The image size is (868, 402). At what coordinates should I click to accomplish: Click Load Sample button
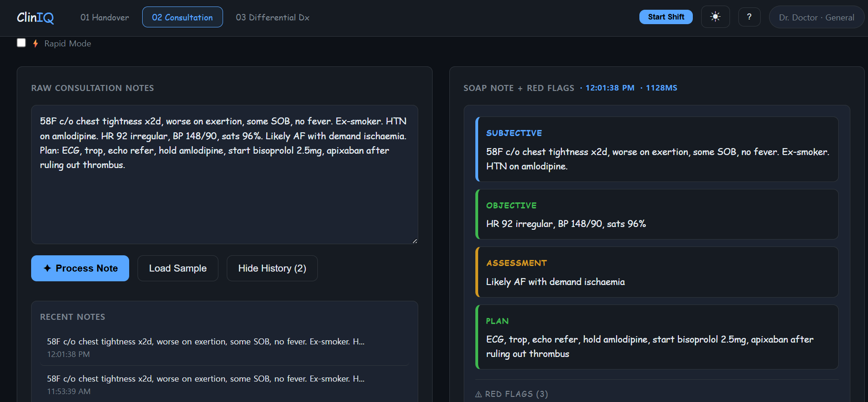(x=178, y=268)
